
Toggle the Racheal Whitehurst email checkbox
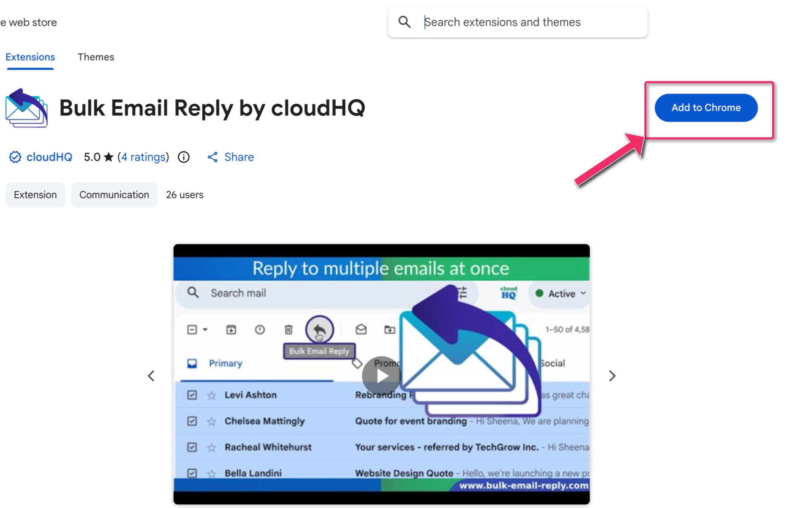click(192, 447)
